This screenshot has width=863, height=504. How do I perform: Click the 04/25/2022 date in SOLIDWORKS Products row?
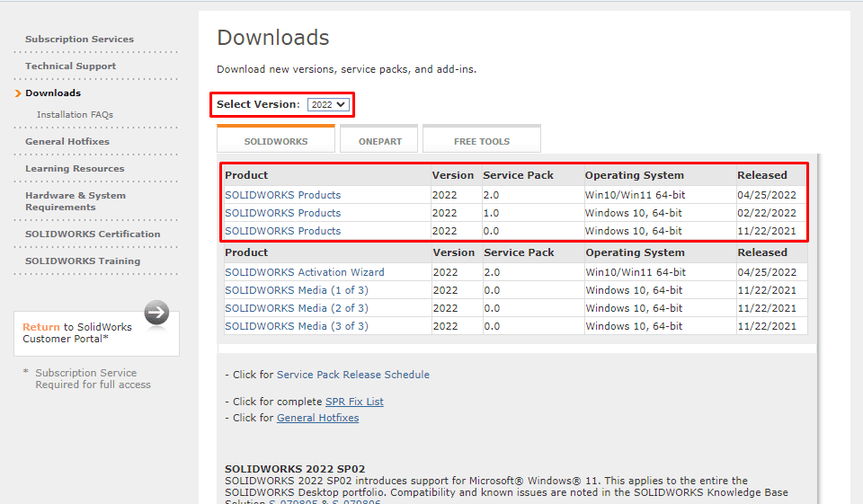pos(767,195)
